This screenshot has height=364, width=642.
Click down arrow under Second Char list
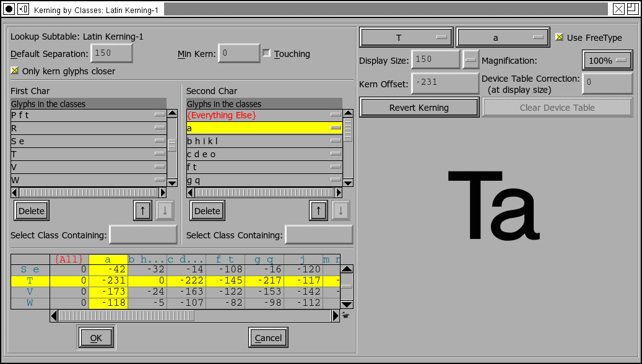pyautogui.click(x=341, y=210)
